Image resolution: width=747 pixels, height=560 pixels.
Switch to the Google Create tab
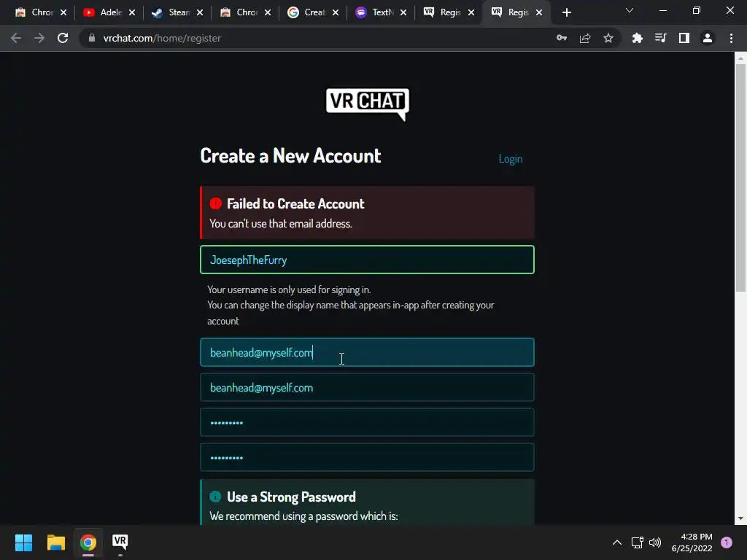tap(306, 12)
